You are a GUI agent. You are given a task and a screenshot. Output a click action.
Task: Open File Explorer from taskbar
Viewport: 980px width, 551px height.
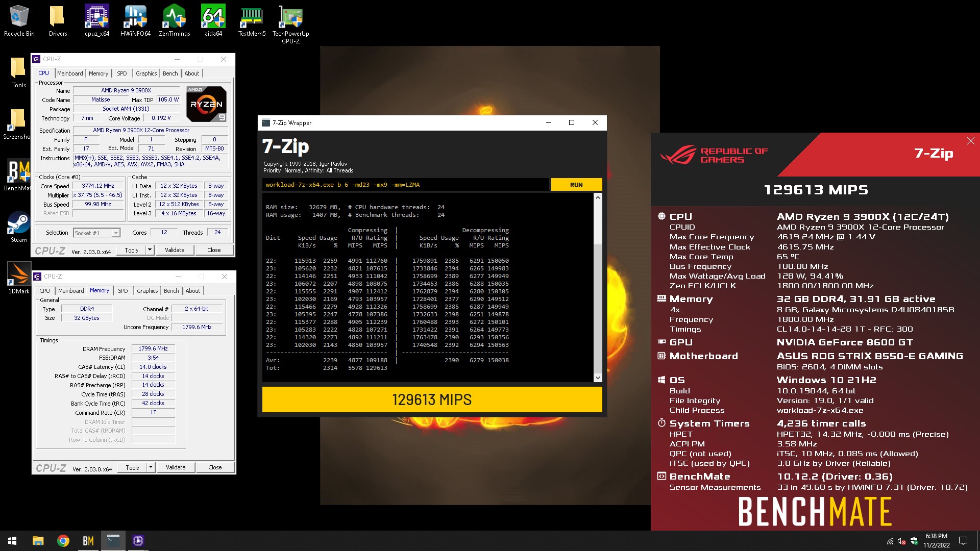point(38,541)
